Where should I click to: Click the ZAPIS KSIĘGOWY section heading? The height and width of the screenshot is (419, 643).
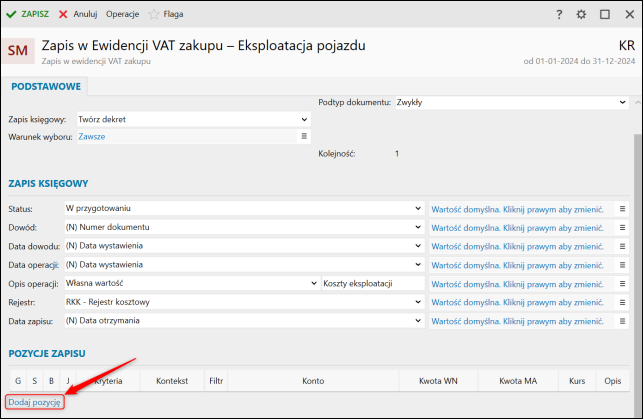coord(48,184)
